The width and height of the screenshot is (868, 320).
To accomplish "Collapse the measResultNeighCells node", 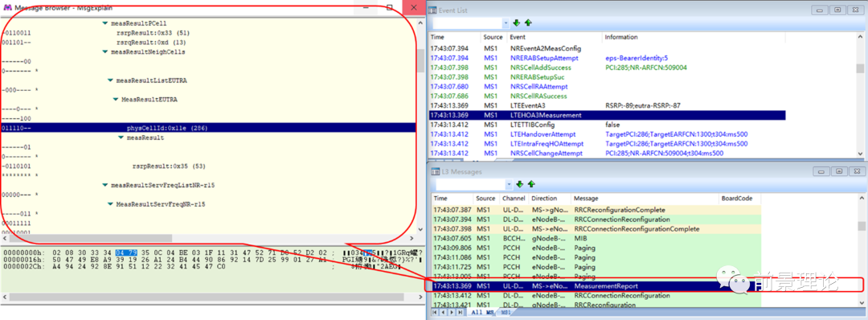I will point(105,52).
